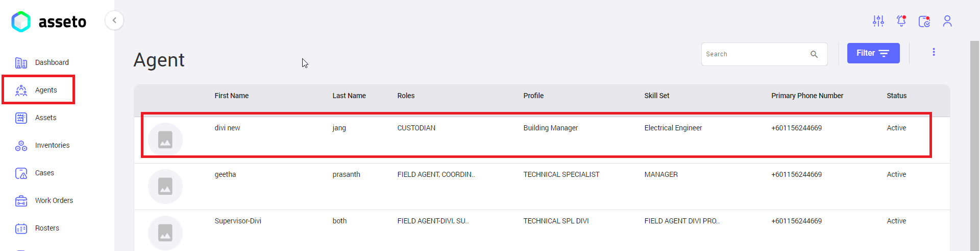
Task: Open the Assets icon in sidebar
Action: [21, 118]
